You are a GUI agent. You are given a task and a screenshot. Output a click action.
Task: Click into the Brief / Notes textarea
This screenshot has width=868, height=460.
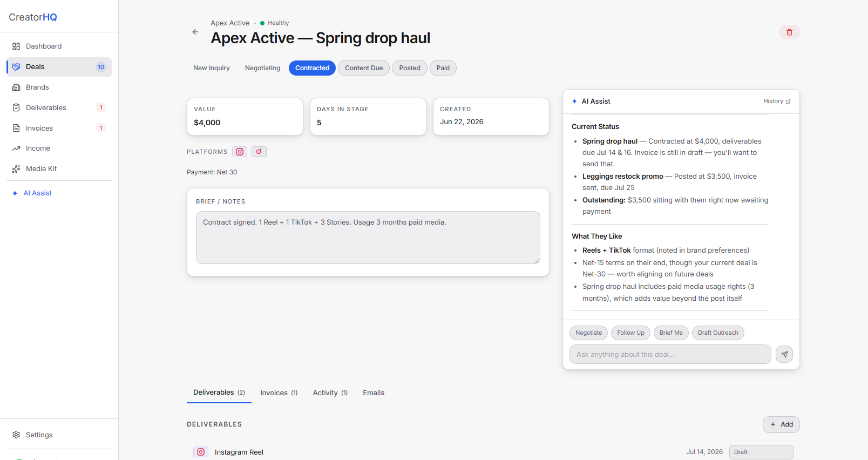pos(368,238)
